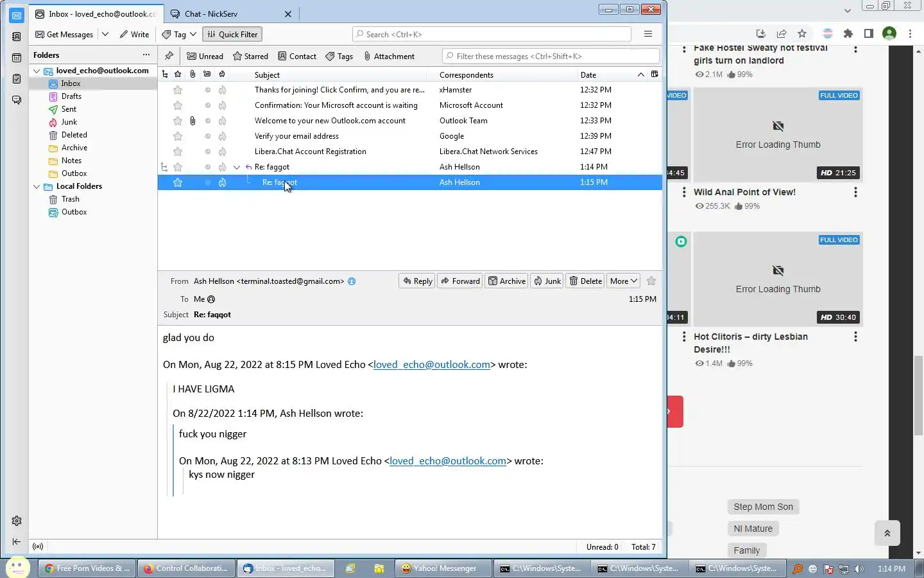
Task: Open Thunderbird application hamburger menu
Action: click(648, 34)
